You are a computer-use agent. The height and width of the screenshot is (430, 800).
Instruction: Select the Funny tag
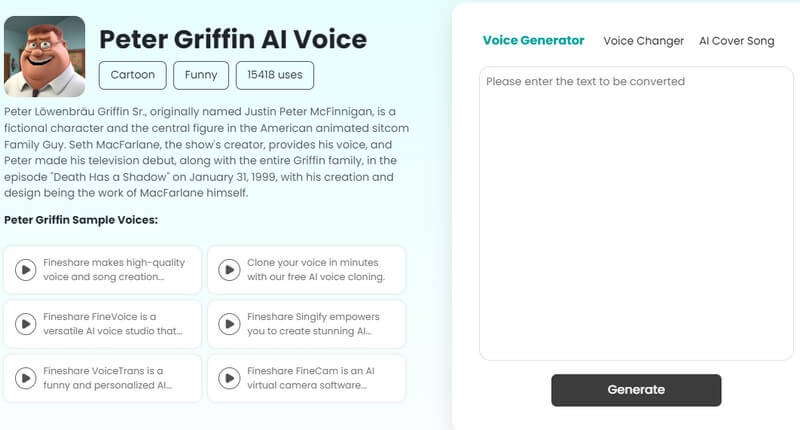[x=201, y=75]
